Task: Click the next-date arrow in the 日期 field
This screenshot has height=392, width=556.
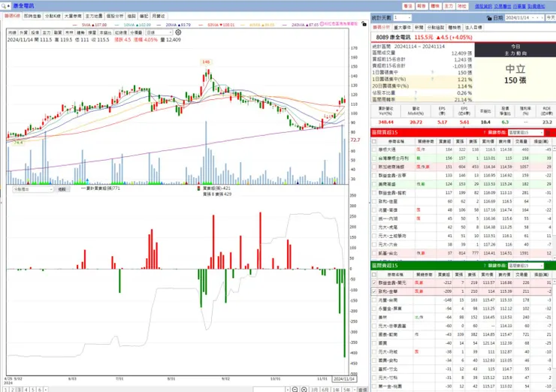Action: coord(542,18)
